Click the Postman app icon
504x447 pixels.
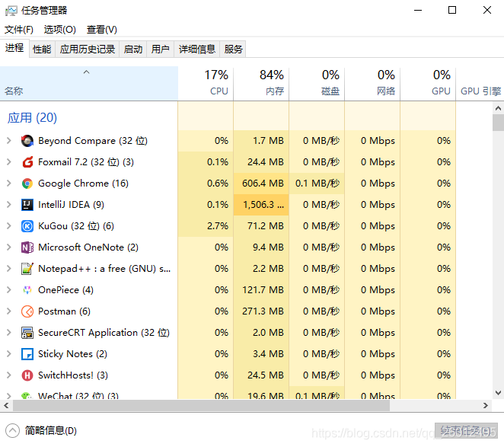(27, 311)
